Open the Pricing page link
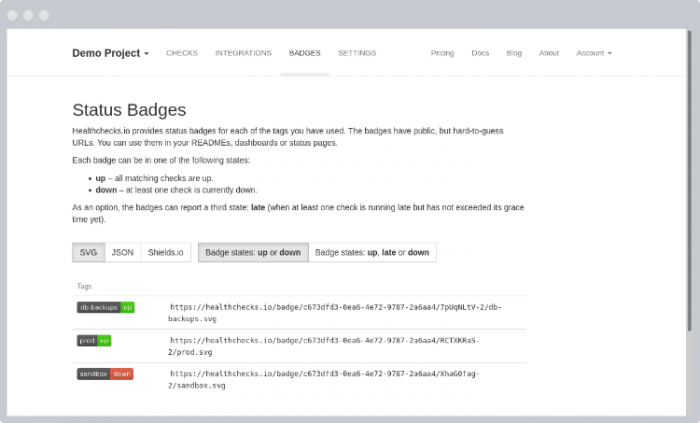The width and height of the screenshot is (700, 423). (442, 53)
